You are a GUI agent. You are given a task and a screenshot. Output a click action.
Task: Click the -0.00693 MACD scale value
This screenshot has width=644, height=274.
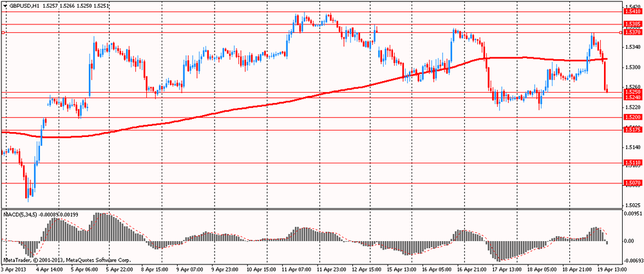[x=632, y=261]
